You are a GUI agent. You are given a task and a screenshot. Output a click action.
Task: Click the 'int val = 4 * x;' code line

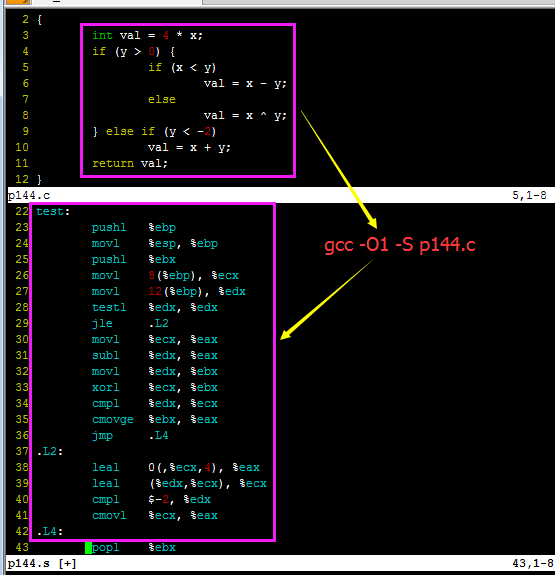click(147, 36)
